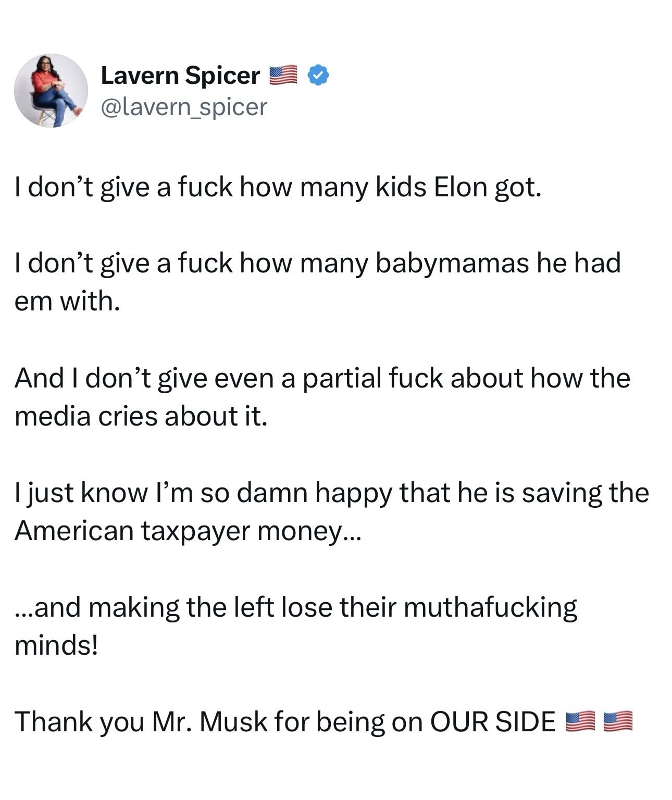The width and height of the screenshot is (672, 800).
Task: Click the word "Elon" in the first sentence
Action: 459,187
